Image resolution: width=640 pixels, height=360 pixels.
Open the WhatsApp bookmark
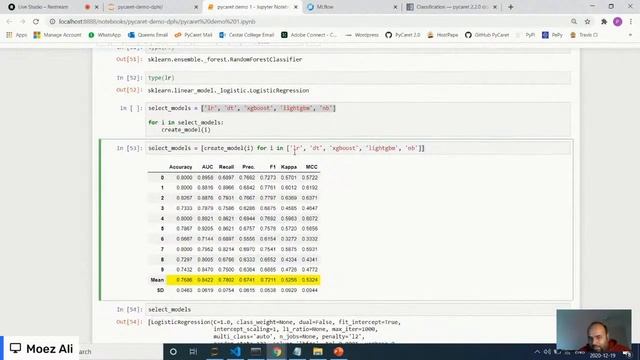click(105, 35)
